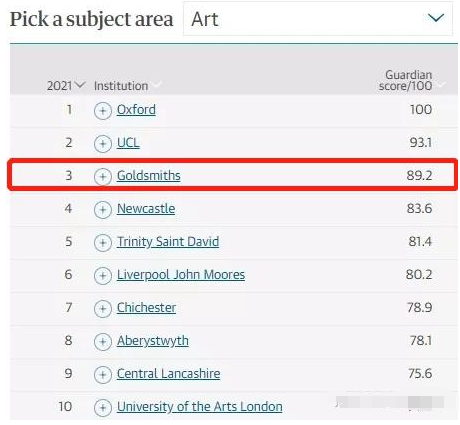Open the subject area dropdown showing Art
Viewport: 460px width, 425px height.
click(x=318, y=19)
